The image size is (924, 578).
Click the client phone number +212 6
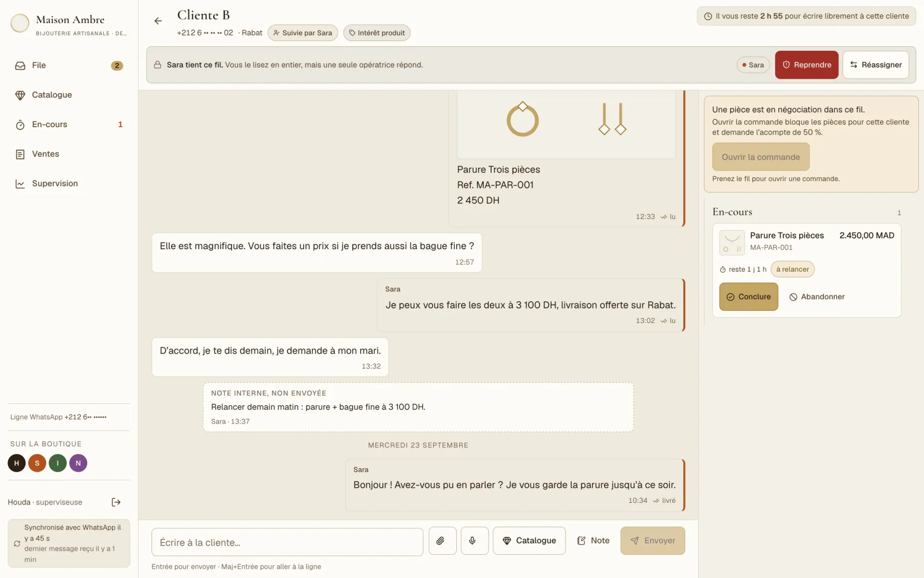click(x=205, y=33)
